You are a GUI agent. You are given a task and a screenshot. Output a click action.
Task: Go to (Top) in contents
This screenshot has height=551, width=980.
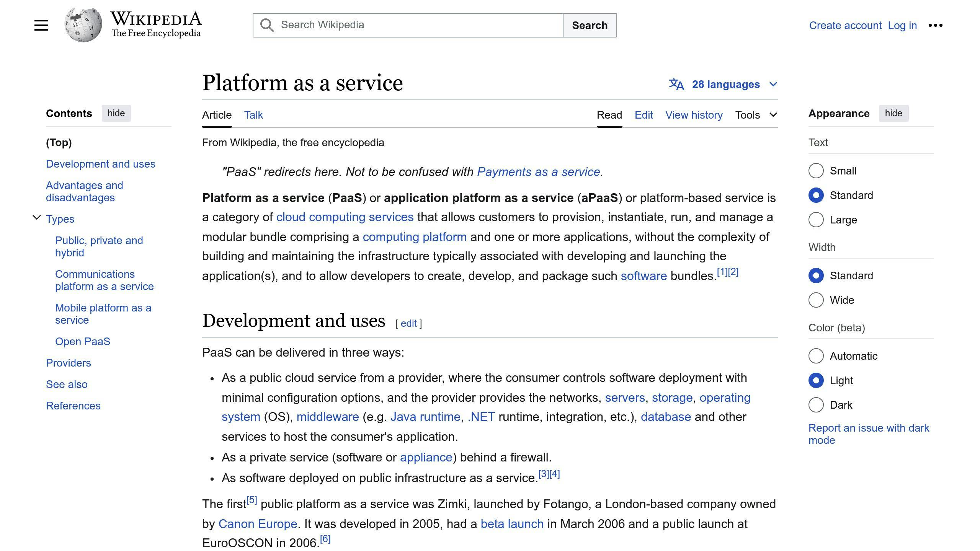59,142
